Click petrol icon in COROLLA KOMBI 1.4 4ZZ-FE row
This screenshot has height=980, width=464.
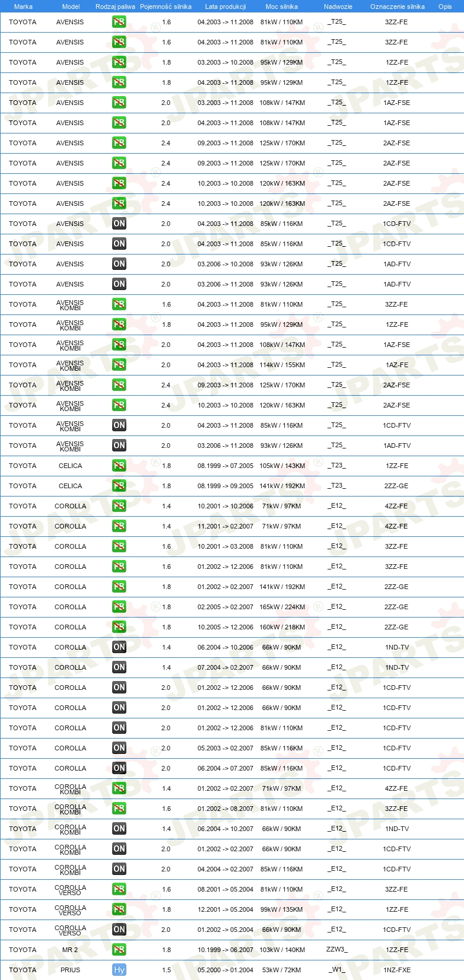click(x=119, y=788)
